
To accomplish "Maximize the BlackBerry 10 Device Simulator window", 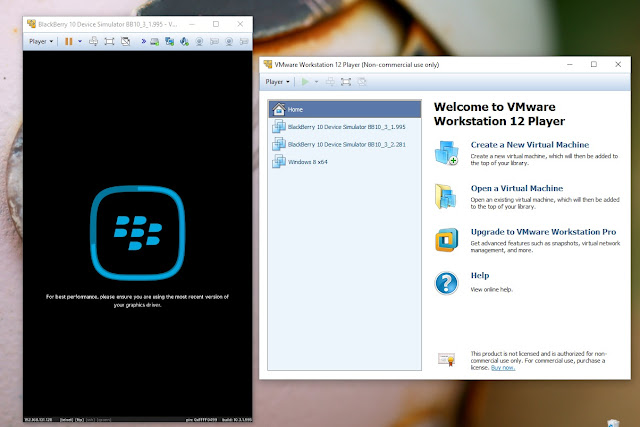I will point(216,24).
